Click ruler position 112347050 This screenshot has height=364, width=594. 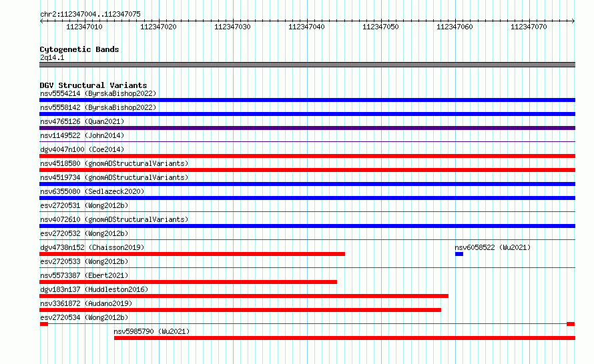pos(380,27)
